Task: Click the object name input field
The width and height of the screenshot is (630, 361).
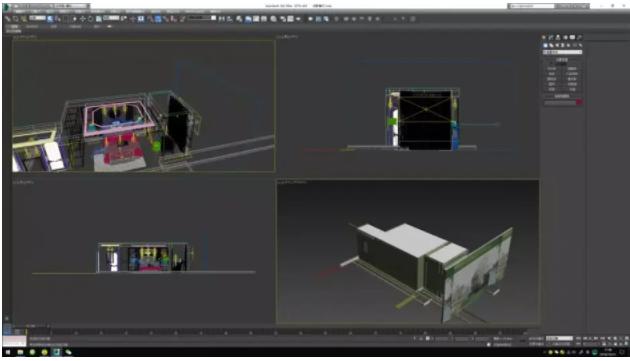Action: 560,103
